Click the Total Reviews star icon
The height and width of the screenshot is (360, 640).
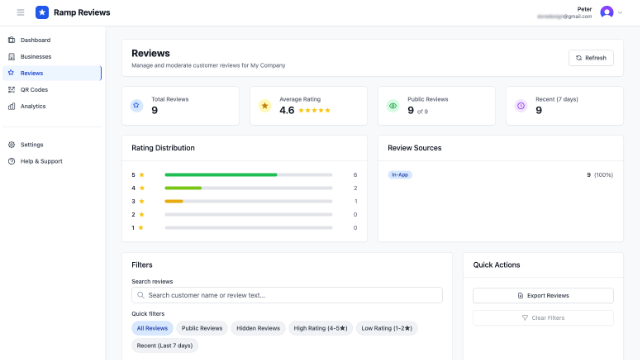click(136, 106)
